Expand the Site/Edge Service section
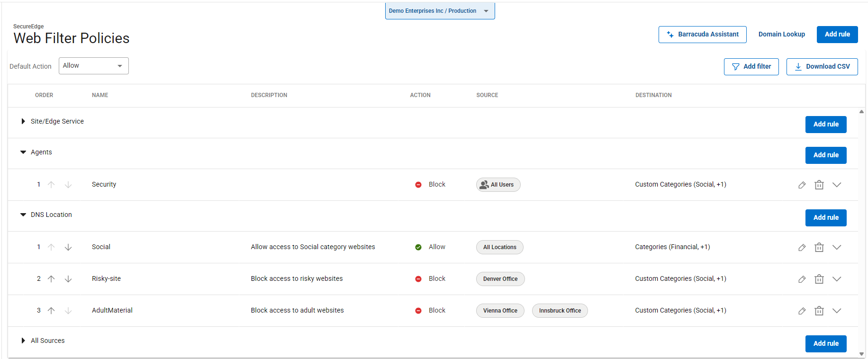Viewport: 868px width, 359px height. 23,121
